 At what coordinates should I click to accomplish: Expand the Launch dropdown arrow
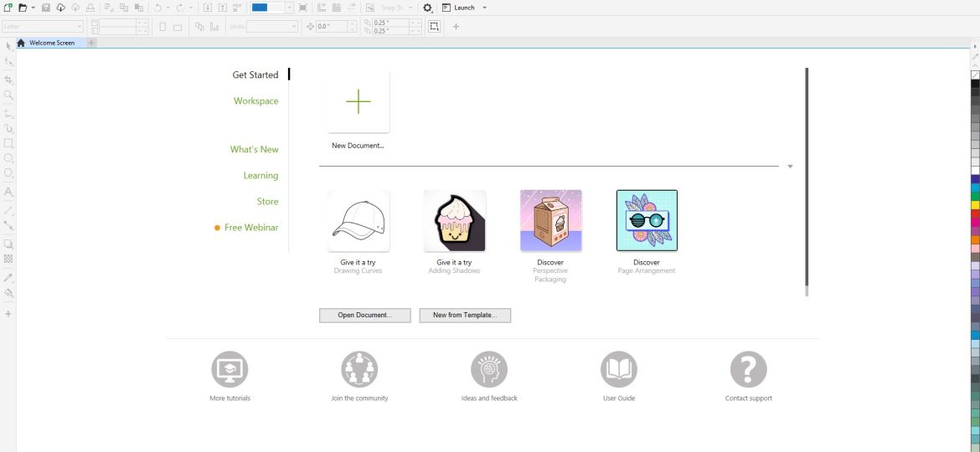pyautogui.click(x=485, y=8)
